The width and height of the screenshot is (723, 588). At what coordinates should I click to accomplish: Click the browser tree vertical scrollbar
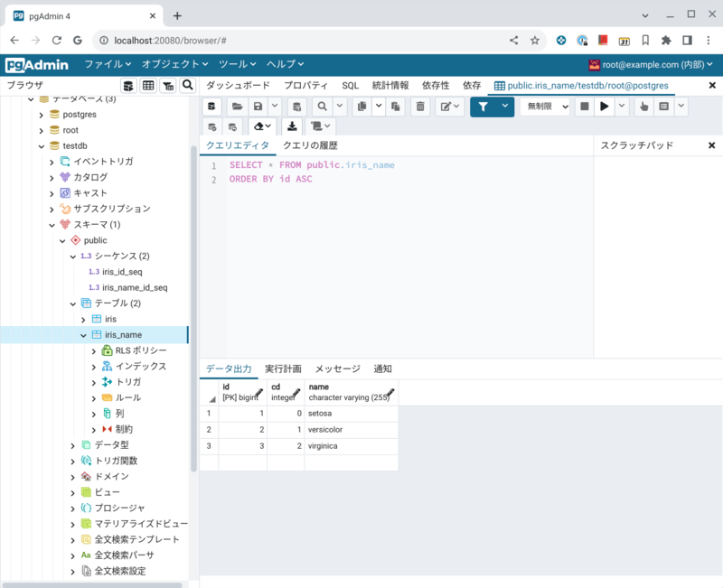pyautogui.click(x=193, y=307)
